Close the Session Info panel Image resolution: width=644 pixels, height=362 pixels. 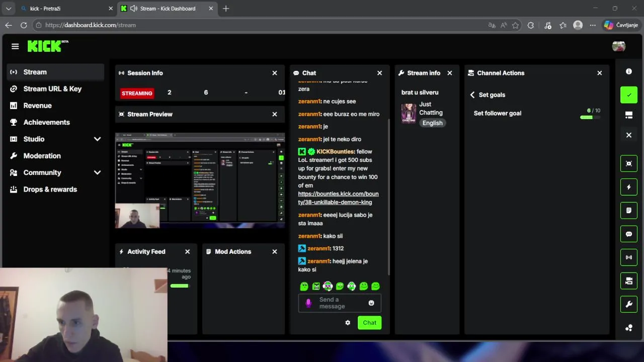[x=275, y=73]
